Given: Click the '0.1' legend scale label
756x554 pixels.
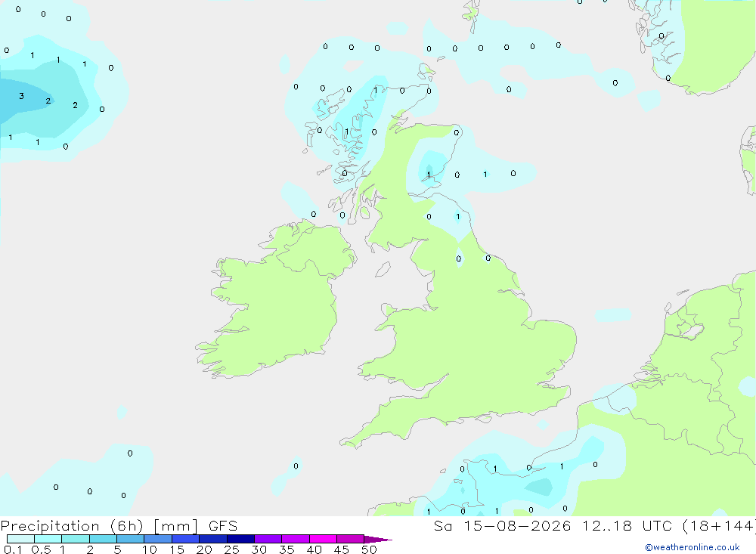Looking at the screenshot, I should click(13, 549).
